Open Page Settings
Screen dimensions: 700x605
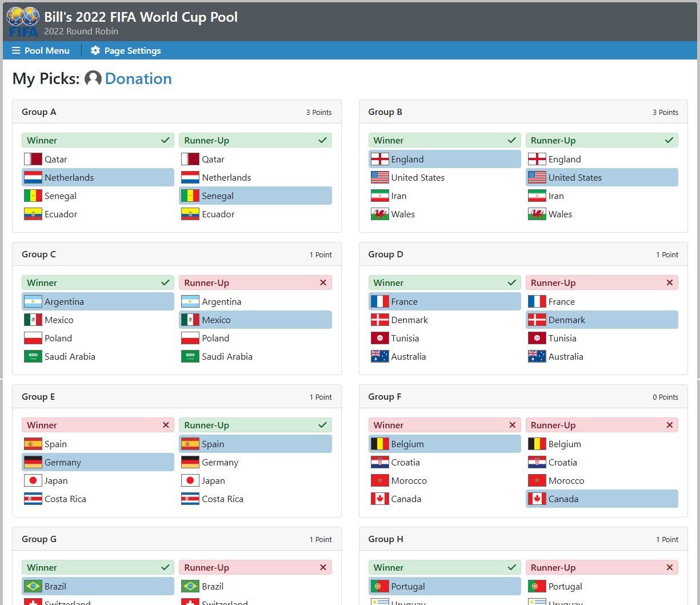tap(126, 51)
